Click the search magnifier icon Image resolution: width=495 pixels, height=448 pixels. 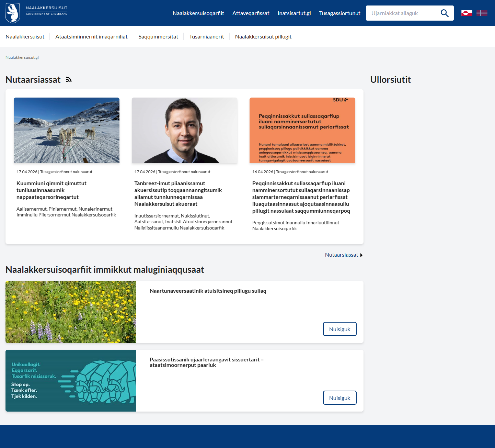pyautogui.click(x=445, y=13)
